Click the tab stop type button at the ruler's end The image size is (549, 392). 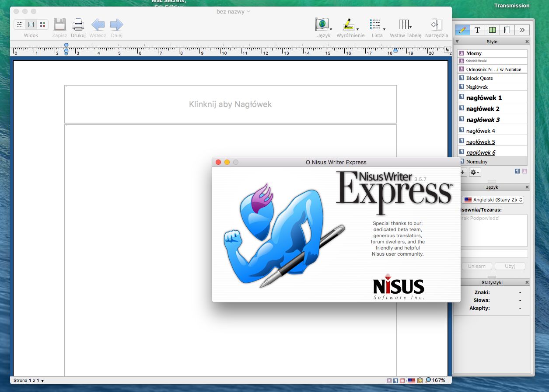coord(447,49)
